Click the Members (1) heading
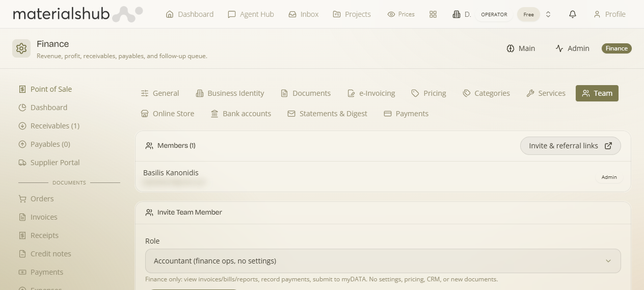Screen dimensions: 644x290 pos(176,146)
